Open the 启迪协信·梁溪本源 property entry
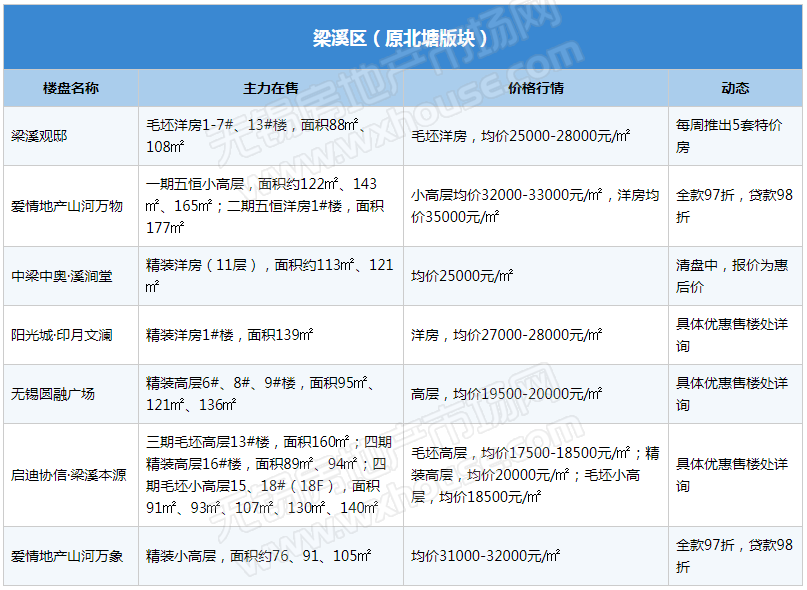Viewport: 807px width, 590px height. pyautogui.click(x=69, y=475)
